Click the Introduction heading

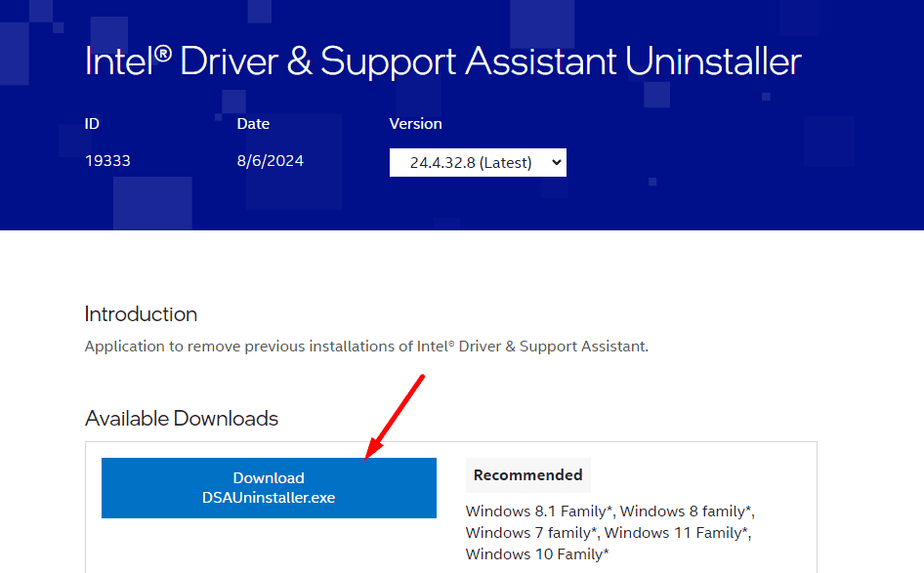[x=141, y=314]
